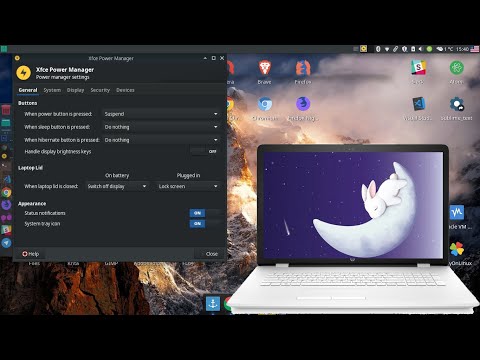The image size is (480, 360).
Task: Open Google Chrome in the left dock
Action: click(6, 192)
